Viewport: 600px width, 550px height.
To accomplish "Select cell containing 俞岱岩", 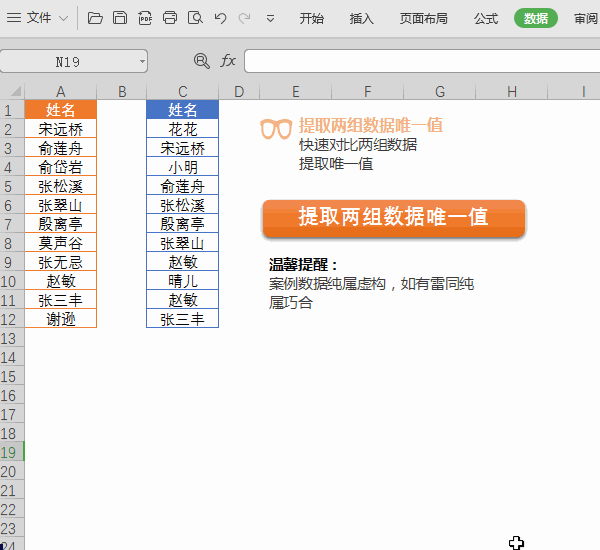I will [x=60, y=167].
